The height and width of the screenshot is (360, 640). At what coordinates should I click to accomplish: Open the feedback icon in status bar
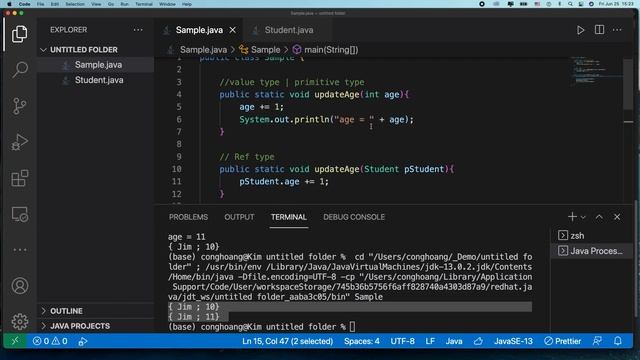pos(597,341)
